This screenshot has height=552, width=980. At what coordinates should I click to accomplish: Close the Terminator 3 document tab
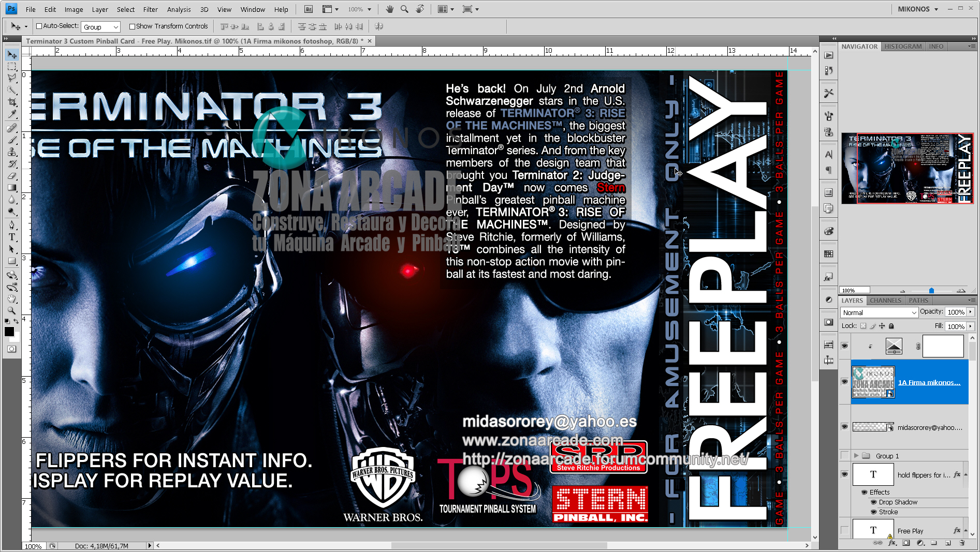pos(370,41)
